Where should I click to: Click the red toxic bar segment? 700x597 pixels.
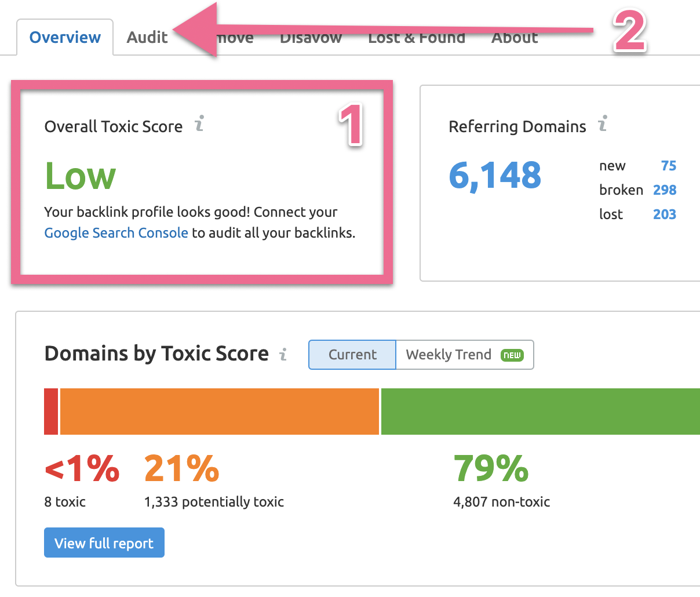pyautogui.click(x=51, y=412)
